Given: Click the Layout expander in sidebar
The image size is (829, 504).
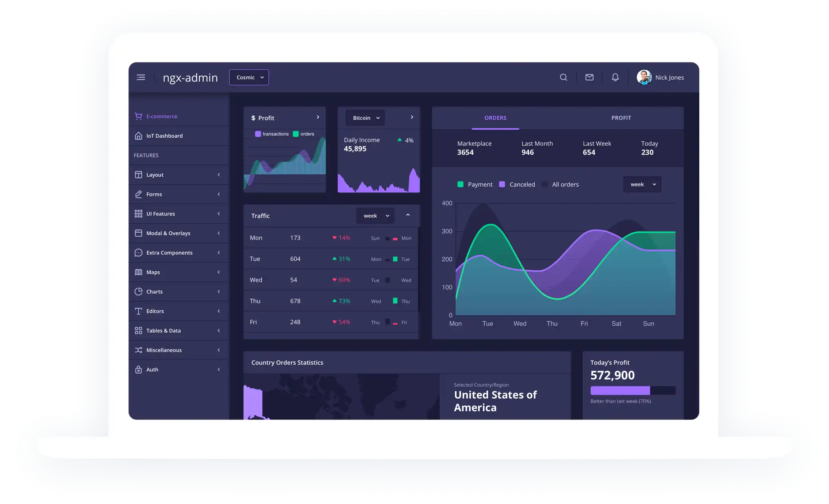Looking at the screenshot, I should point(218,175).
